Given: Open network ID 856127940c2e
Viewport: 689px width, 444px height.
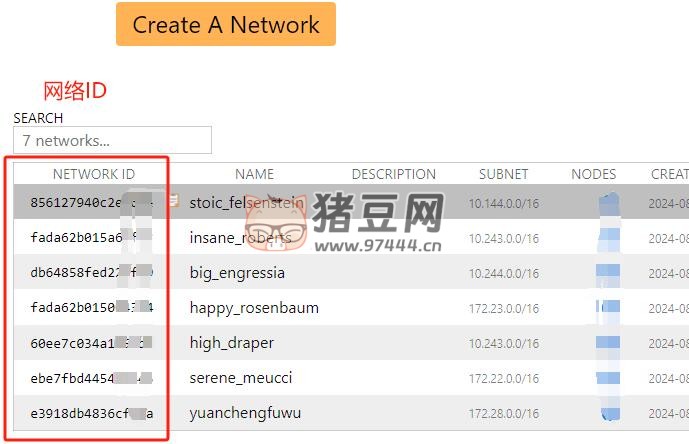Looking at the screenshot, I should click(x=91, y=202).
